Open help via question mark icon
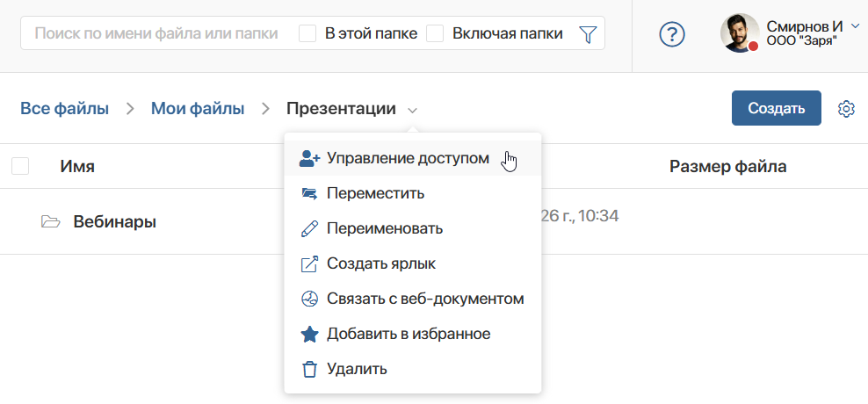The width and height of the screenshot is (868, 404). tap(672, 35)
